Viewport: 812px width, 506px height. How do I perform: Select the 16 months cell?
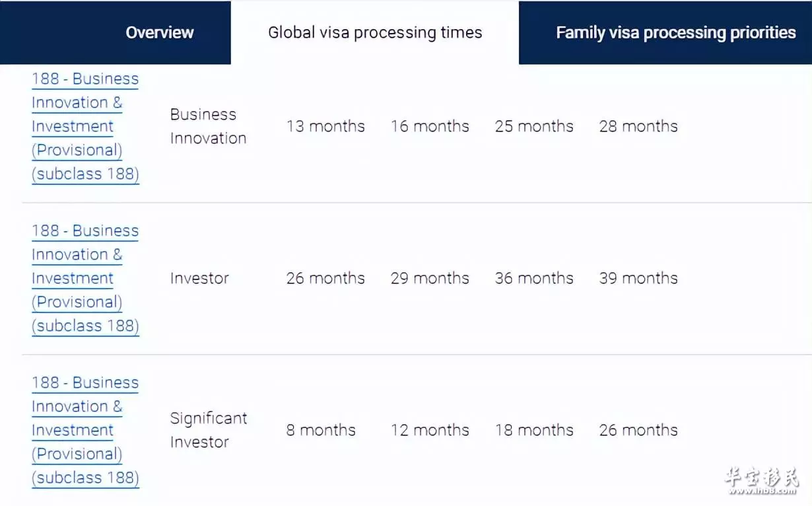coord(430,126)
